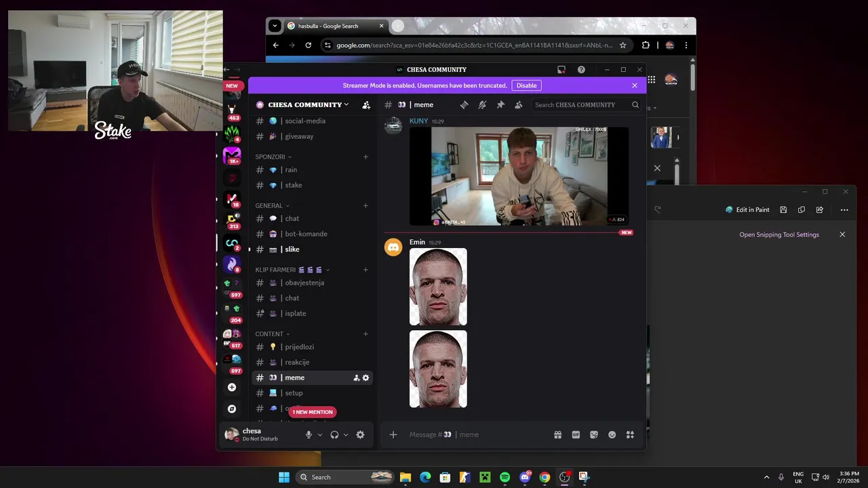
Task: Open Emin's second face image
Action: click(x=438, y=369)
